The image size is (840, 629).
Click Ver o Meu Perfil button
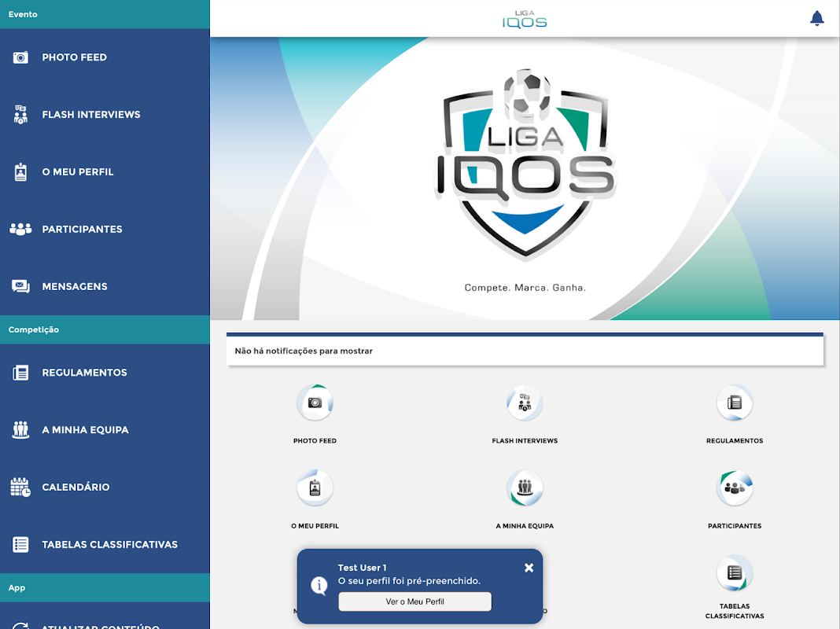[414, 601]
